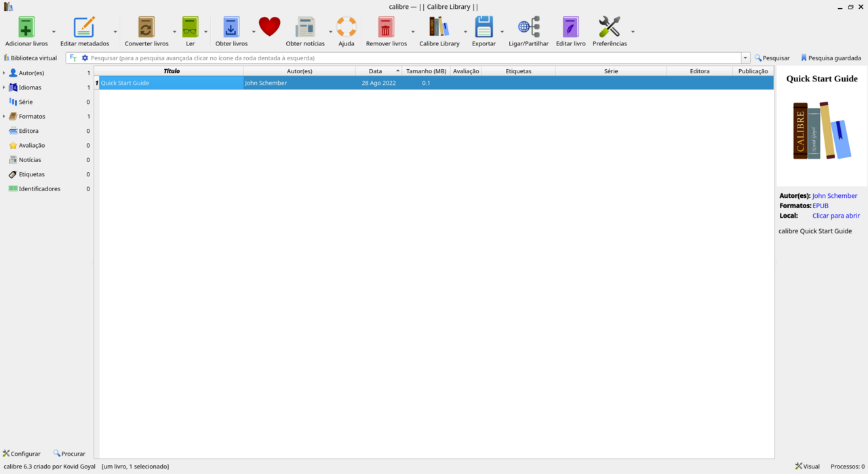This screenshot has height=474, width=868.
Task: Select Identificadores category in sidebar
Action: pyautogui.click(x=39, y=189)
